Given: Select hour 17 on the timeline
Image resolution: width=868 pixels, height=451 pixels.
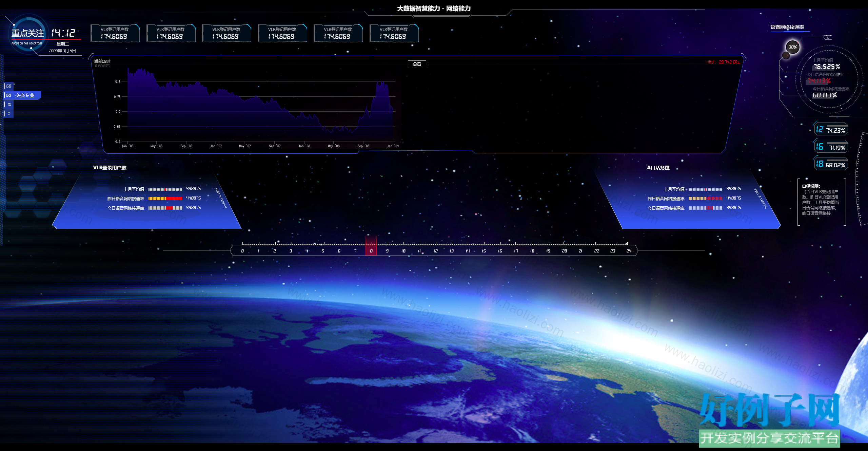Looking at the screenshot, I should [x=516, y=251].
